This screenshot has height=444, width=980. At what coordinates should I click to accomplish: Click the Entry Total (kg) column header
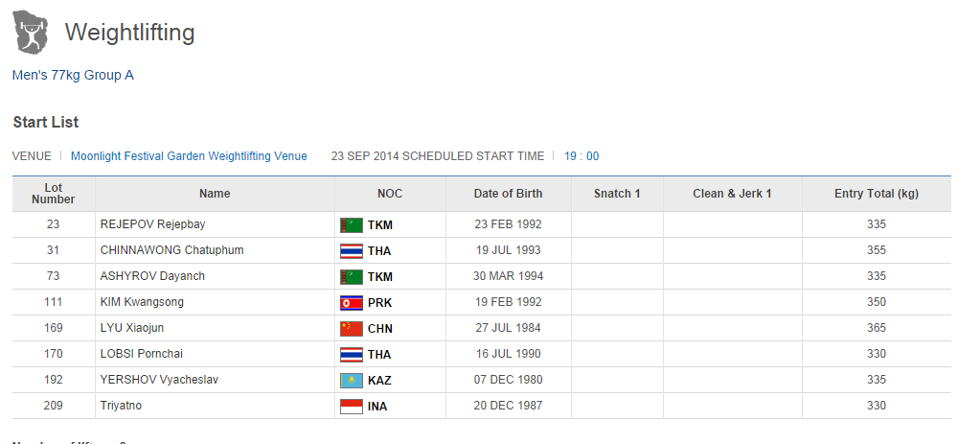tap(876, 194)
